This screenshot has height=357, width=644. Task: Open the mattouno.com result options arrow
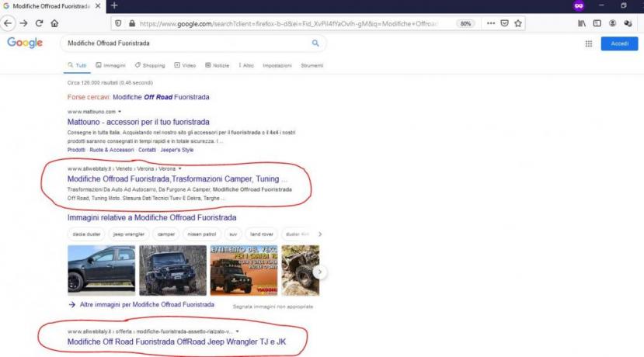click(x=120, y=112)
